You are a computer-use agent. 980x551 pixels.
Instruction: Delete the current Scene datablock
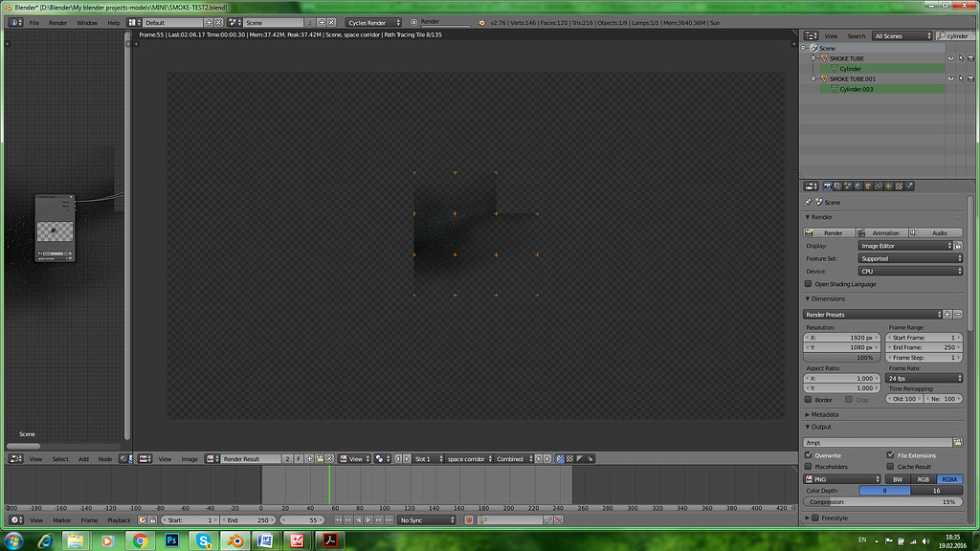click(331, 23)
